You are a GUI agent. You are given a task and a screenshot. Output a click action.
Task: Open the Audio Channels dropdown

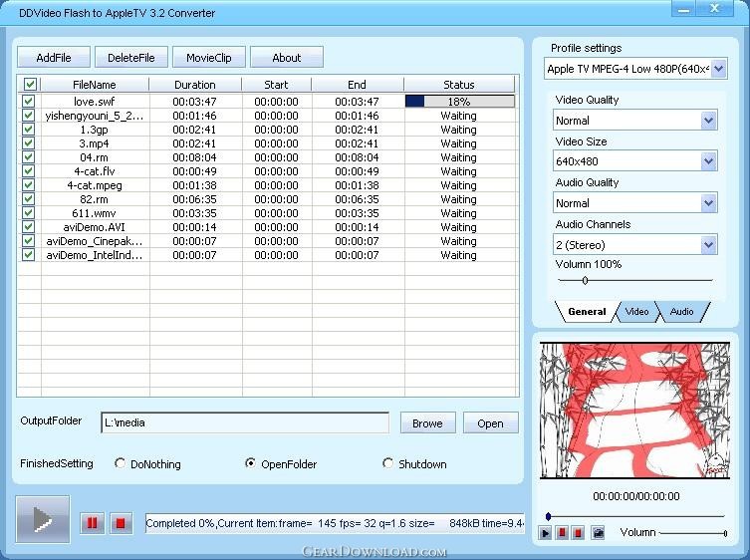click(708, 244)
